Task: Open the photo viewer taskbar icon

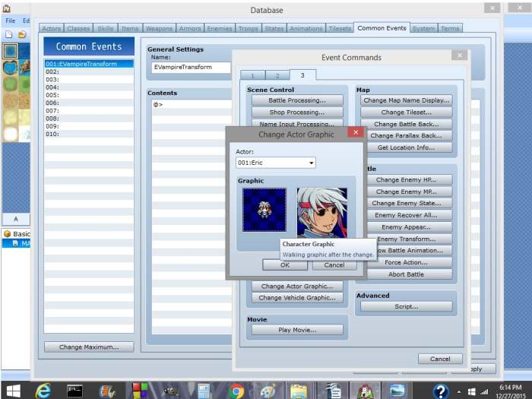Action: (x=397, y=391)
